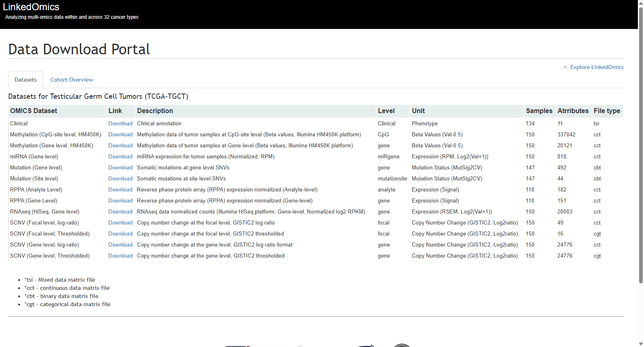Viewport: 644px width, 347px height.
Task: Click the scrollbar up arrow
Action: point(641,3)
